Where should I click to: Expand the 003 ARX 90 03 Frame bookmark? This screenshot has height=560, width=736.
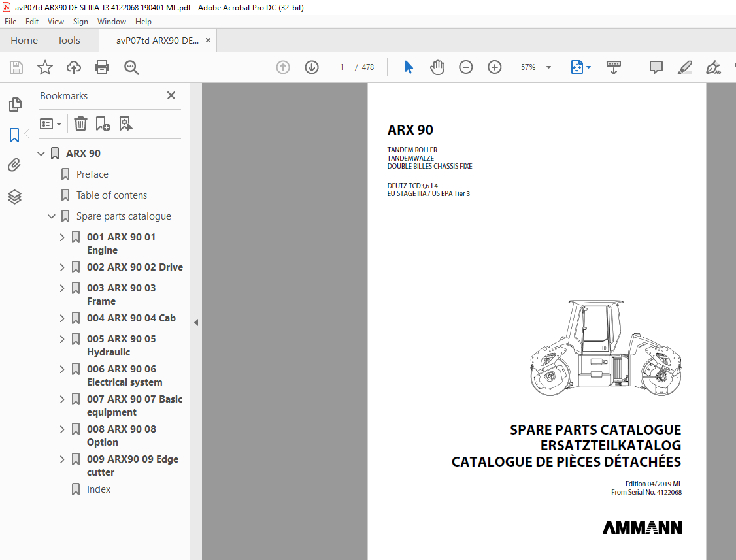(62, 288)
